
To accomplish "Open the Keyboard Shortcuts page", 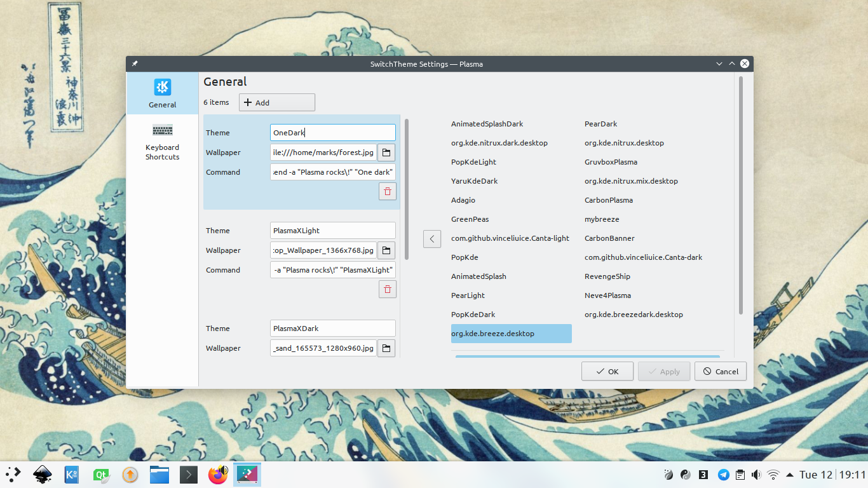I will 163,142.
